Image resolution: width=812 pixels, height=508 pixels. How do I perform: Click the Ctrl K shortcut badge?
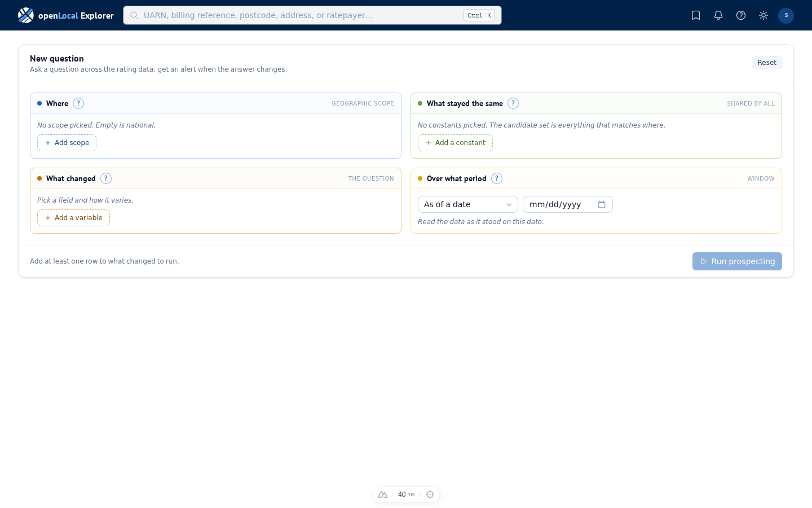click(x=479, y=15)
